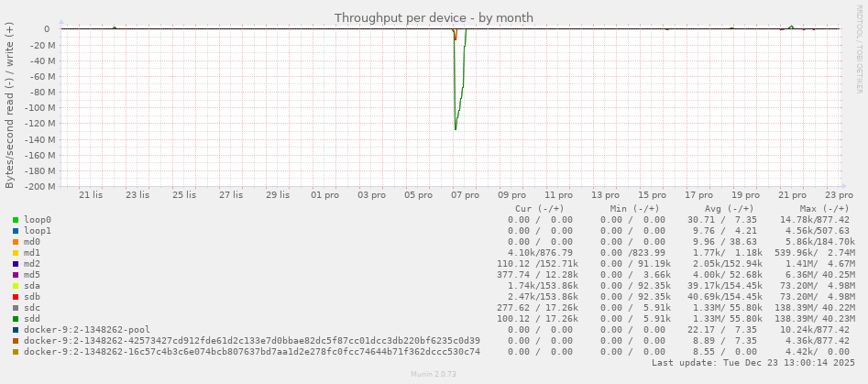The height and width of the screenshot is (384, 868).
Task: Select the md1 legend label
Action: point(32,253)
